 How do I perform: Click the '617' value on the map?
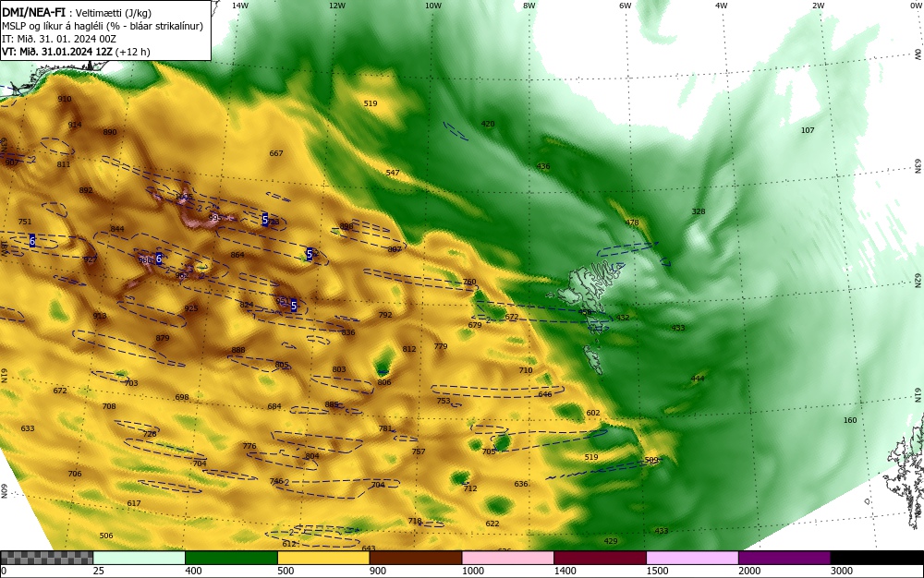coord(134,504)
